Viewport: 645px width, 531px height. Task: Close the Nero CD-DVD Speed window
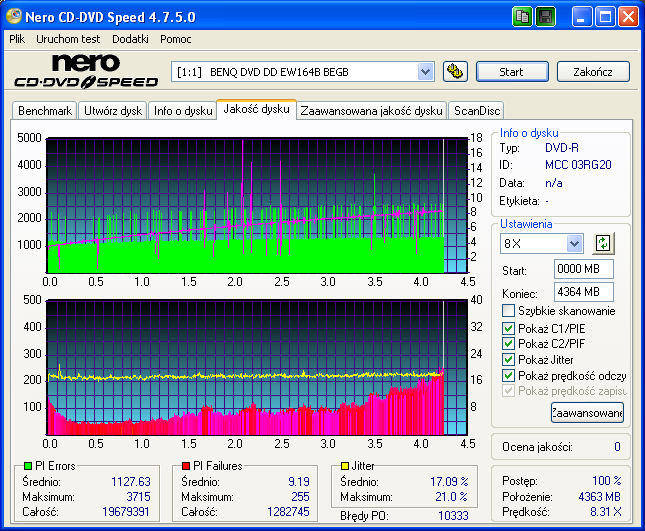(629, 17)
